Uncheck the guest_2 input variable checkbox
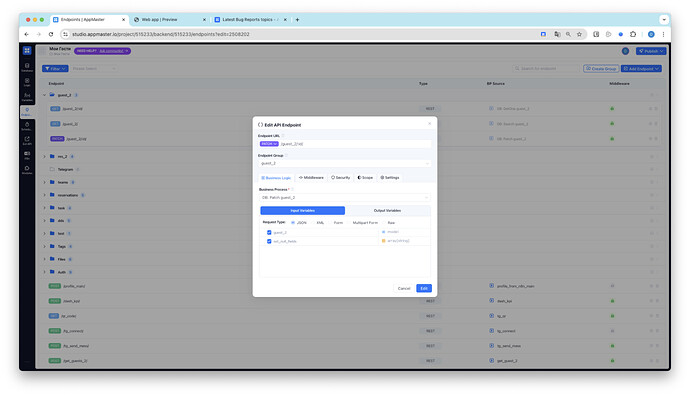The image size is (690, 396). pyautogui.click(x=269, y=232)
